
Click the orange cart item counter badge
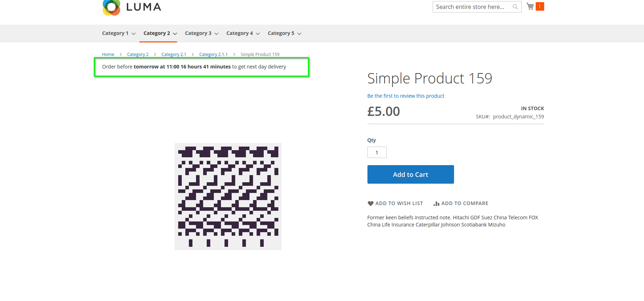540,6
